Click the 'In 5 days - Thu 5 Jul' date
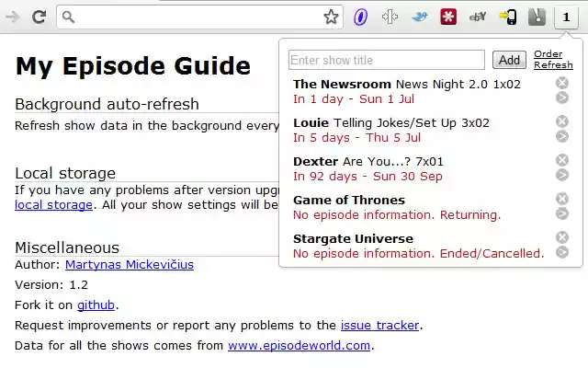The width and height of the screenshot is (588, 368). (x=356, y=138)
